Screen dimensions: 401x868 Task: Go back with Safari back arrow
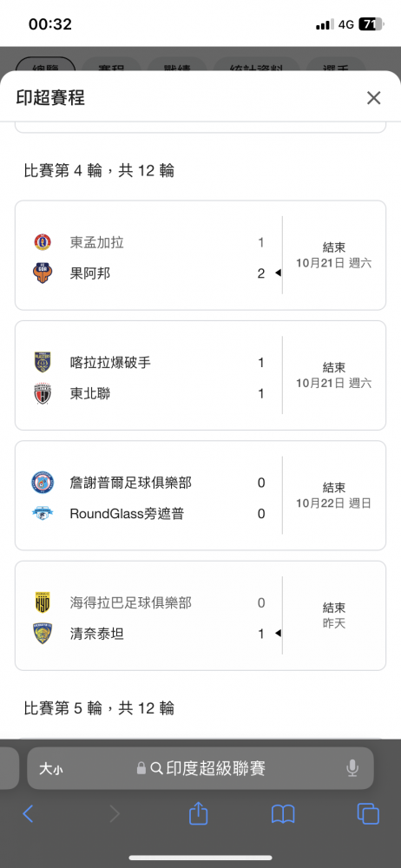(28, 814)
